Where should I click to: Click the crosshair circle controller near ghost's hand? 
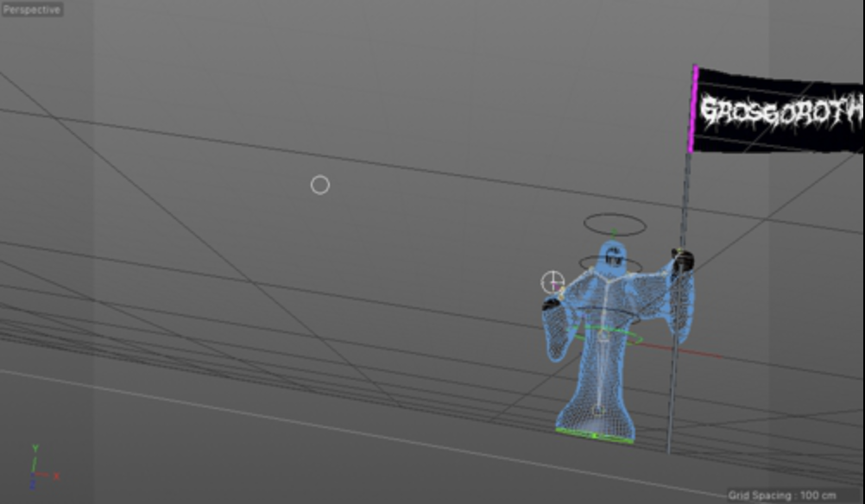(x=552, y=281)
